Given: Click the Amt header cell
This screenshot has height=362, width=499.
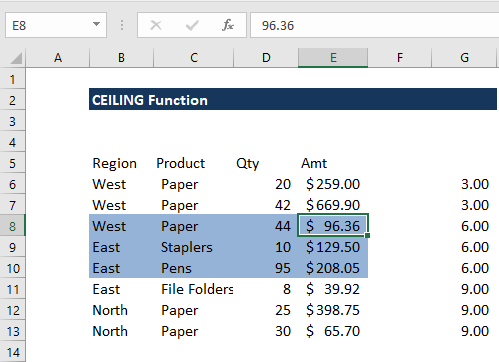Looking at the screenshot, I should (x=333, y=163).
